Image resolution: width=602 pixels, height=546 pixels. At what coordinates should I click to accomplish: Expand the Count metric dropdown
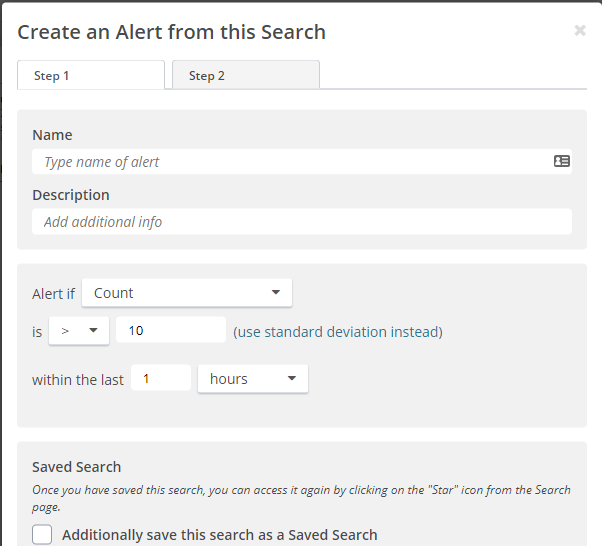tap(187, 293)
